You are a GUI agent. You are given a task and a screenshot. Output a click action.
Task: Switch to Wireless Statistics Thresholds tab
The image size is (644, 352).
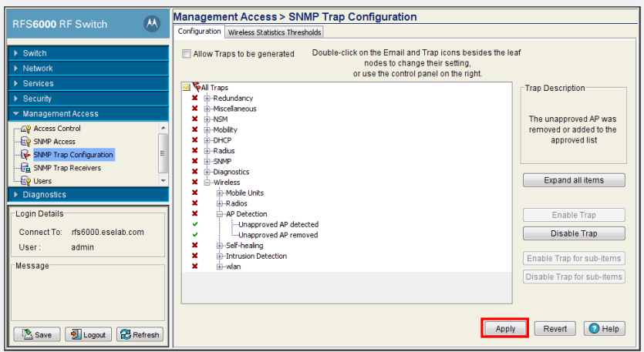point(275,32)
